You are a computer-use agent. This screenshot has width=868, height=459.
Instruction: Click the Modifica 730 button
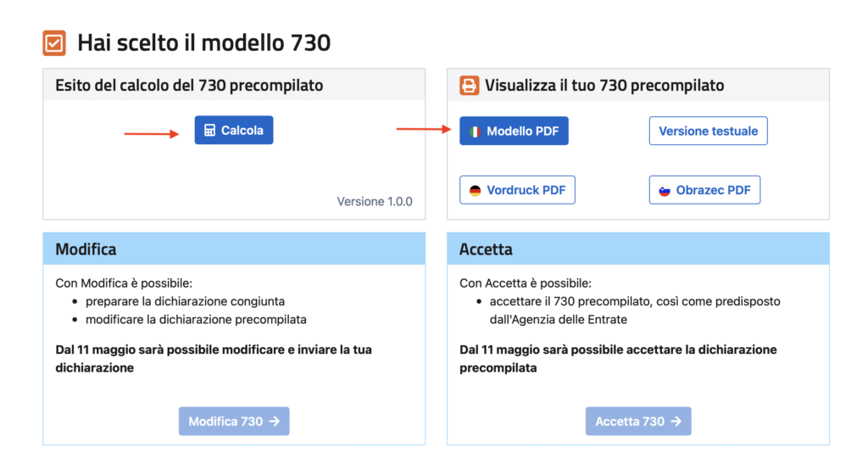coord(234,422)
